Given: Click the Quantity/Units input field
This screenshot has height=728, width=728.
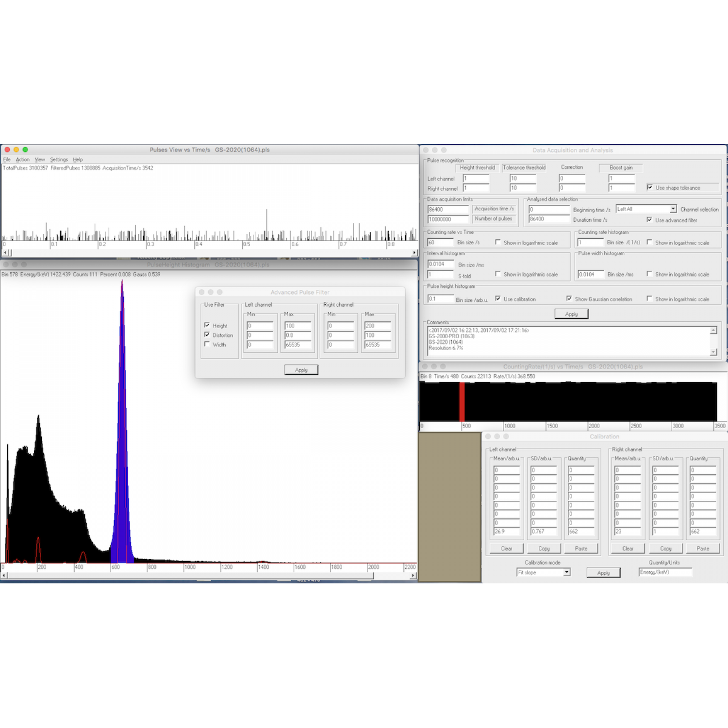Looking at the screenshot, I should [665, 572].
